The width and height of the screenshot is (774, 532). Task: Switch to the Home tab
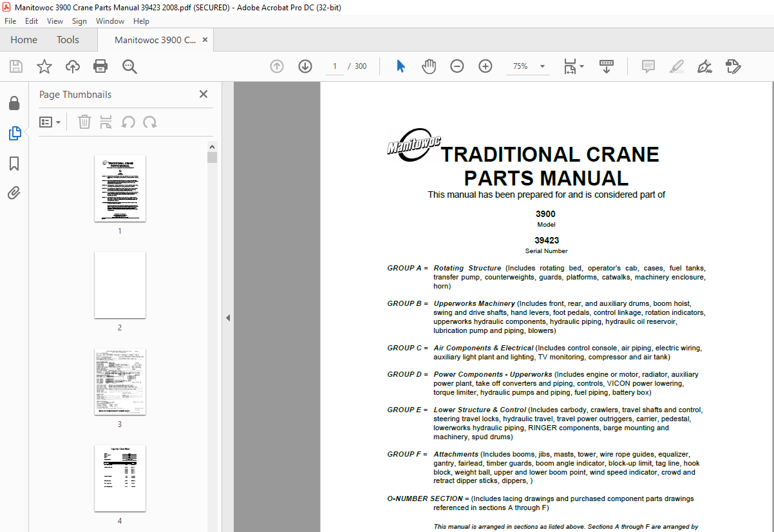24,40
